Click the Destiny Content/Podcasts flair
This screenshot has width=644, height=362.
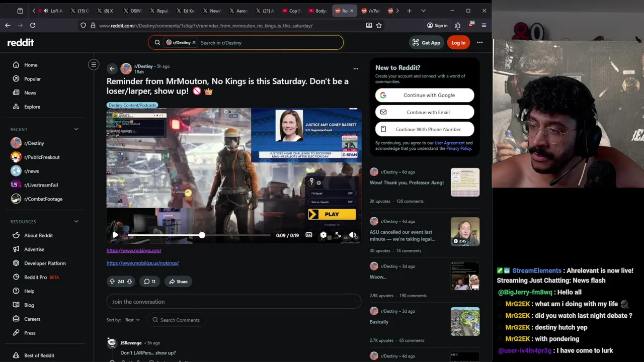[132, 105]
